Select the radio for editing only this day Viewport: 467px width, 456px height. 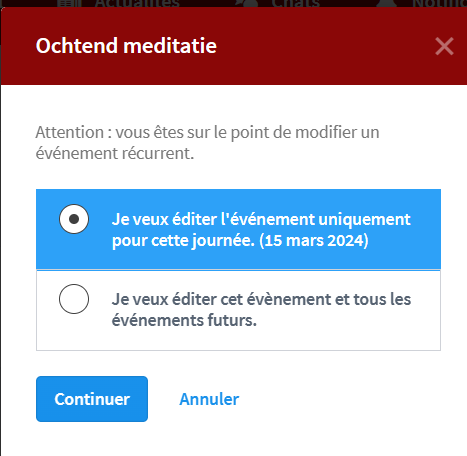point(74,219)
